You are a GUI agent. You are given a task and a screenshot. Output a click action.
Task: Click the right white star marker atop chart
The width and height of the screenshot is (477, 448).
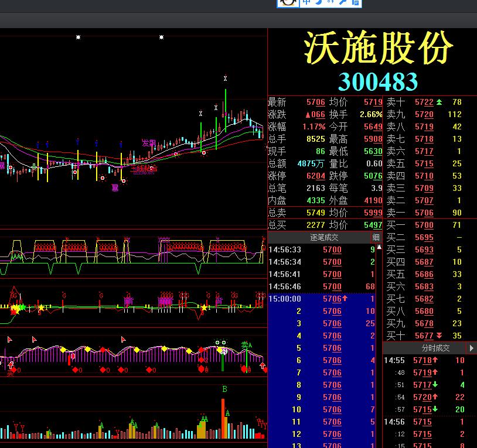pos(162,37)
